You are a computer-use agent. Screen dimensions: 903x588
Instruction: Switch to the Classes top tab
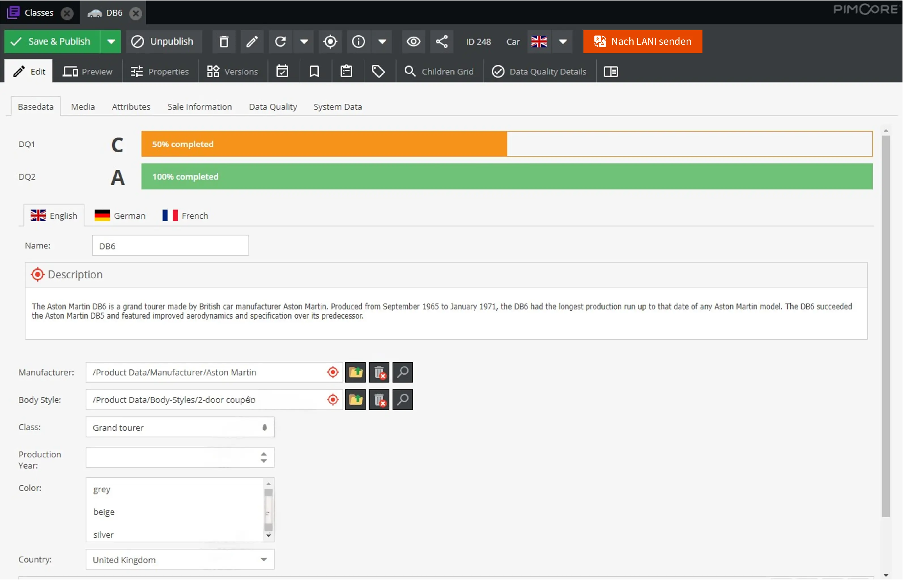pyautogui.click(x=39, y=12)
